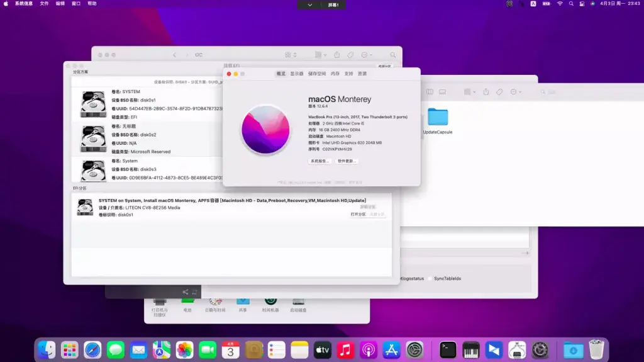This screenshot has height=362, width=644.
Task: Open view mode dropdown in OC Finder
Action: 291,55
